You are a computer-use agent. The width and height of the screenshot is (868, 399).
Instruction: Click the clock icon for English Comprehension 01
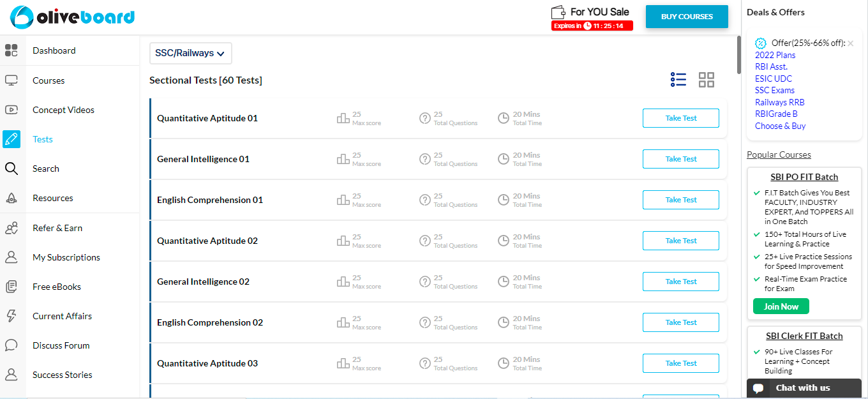504,200
